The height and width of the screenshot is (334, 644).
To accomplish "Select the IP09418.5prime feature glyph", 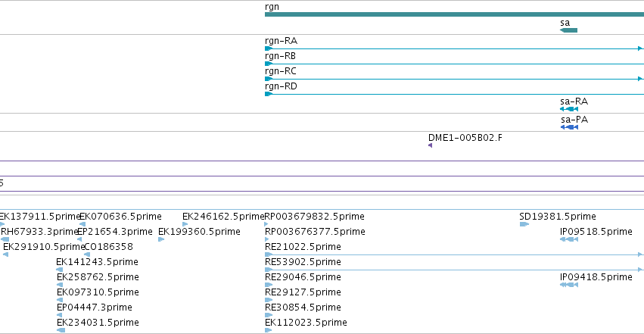I will click(x=569, y=285).
